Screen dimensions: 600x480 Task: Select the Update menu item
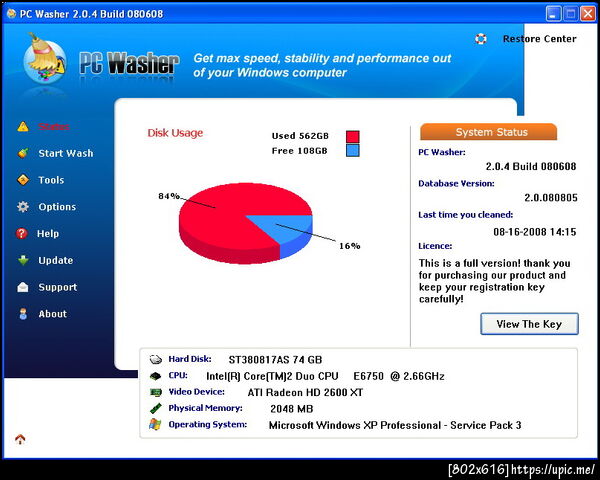pyautogui.click(x=56, y=260)
